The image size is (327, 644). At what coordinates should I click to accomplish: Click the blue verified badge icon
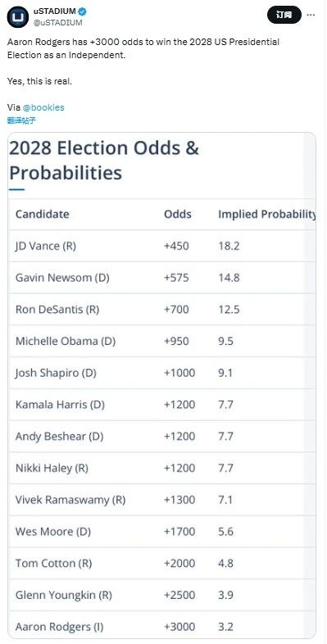pyautogui.click(x=82, y=11)
